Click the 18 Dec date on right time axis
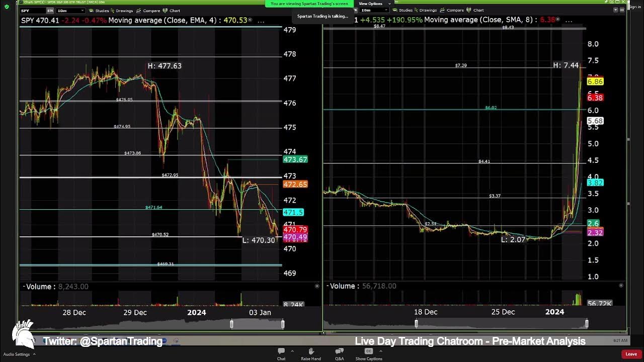The width and height of the screenshot is (644, 362). point(426,312)
